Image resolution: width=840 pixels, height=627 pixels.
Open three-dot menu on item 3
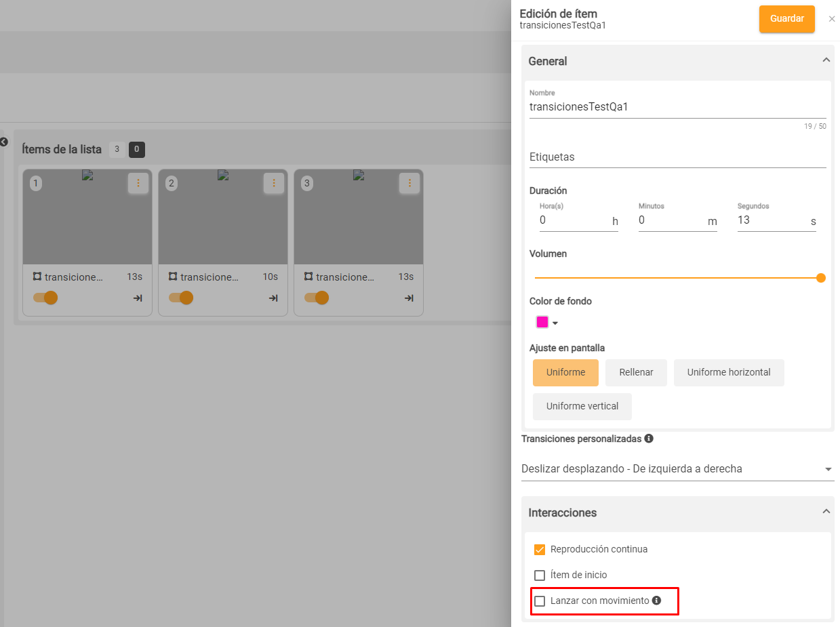click(x=409, y=183)
